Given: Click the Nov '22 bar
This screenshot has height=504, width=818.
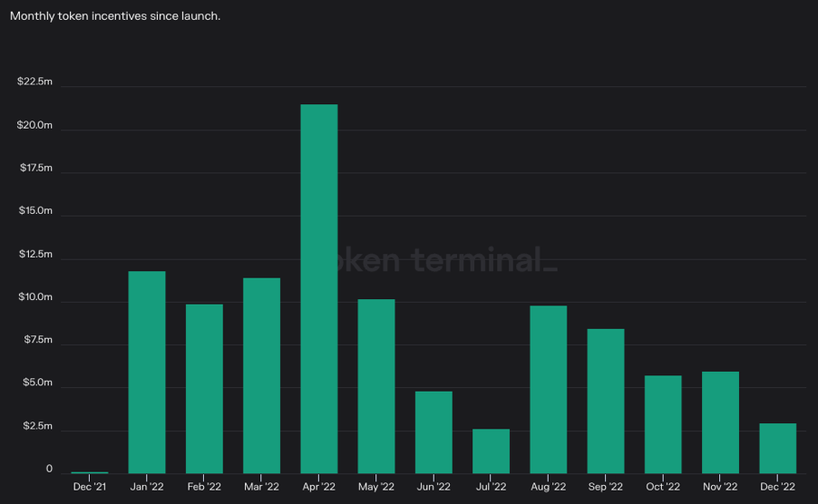Looking at the screenshot, I should [720, 422].
